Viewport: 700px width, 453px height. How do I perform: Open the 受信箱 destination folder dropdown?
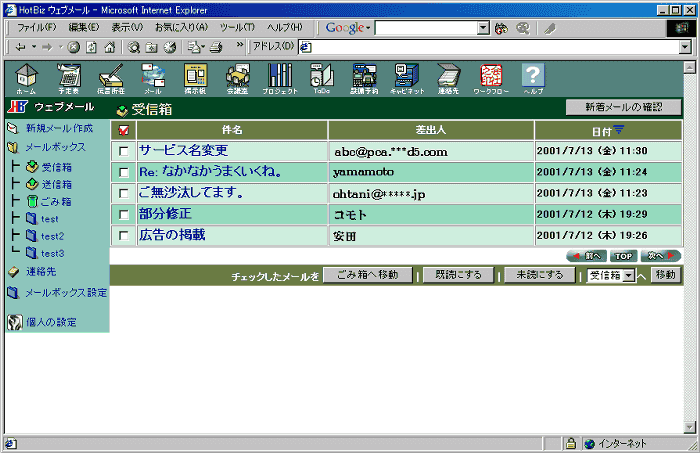[x=629, y=276]
